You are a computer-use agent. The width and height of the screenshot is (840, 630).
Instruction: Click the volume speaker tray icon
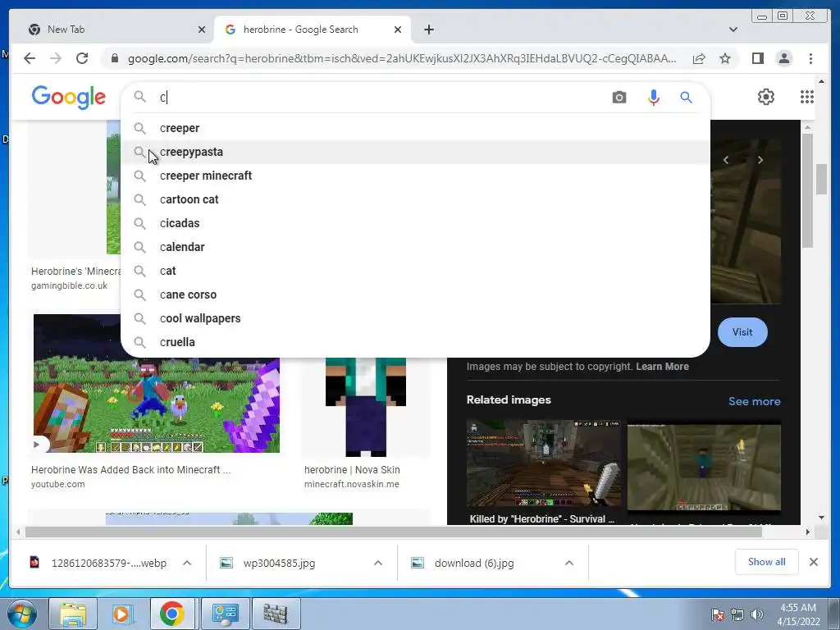pos(757,614)
